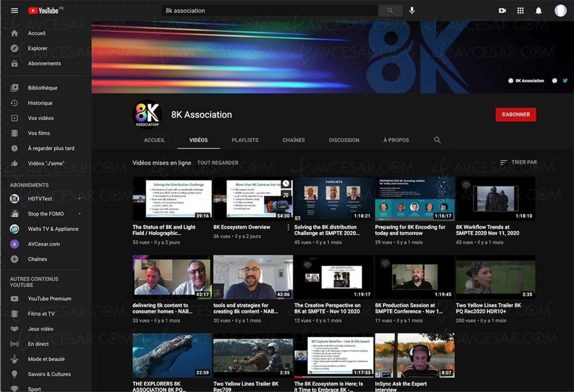Click the channel search magnifier icon

[x=437, y=140]
